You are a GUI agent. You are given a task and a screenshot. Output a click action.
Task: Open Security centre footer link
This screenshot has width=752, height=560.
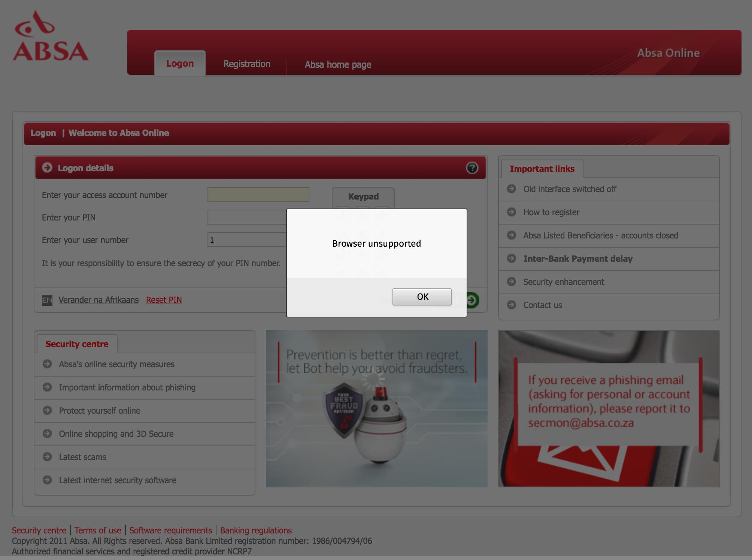pyautogui.click(x=39, y=530)
